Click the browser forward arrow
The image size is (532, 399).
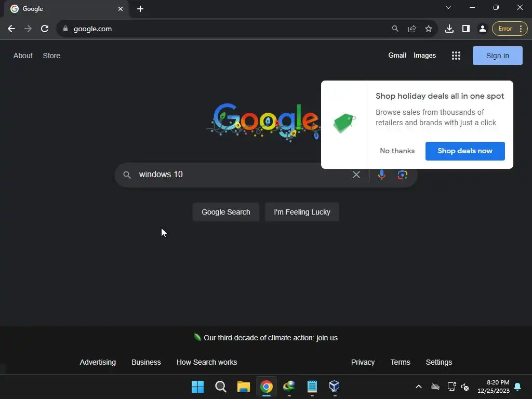pos(28,29)
